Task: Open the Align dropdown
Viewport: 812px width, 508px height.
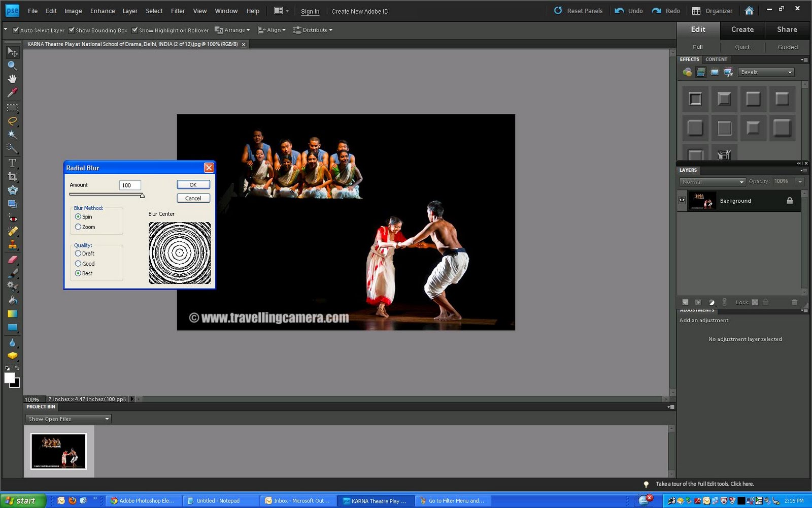Action: [x=272, y=30]
